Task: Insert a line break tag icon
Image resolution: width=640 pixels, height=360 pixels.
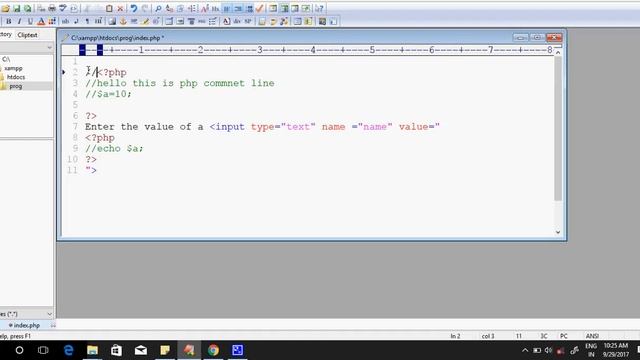Action: coord(76,21)
